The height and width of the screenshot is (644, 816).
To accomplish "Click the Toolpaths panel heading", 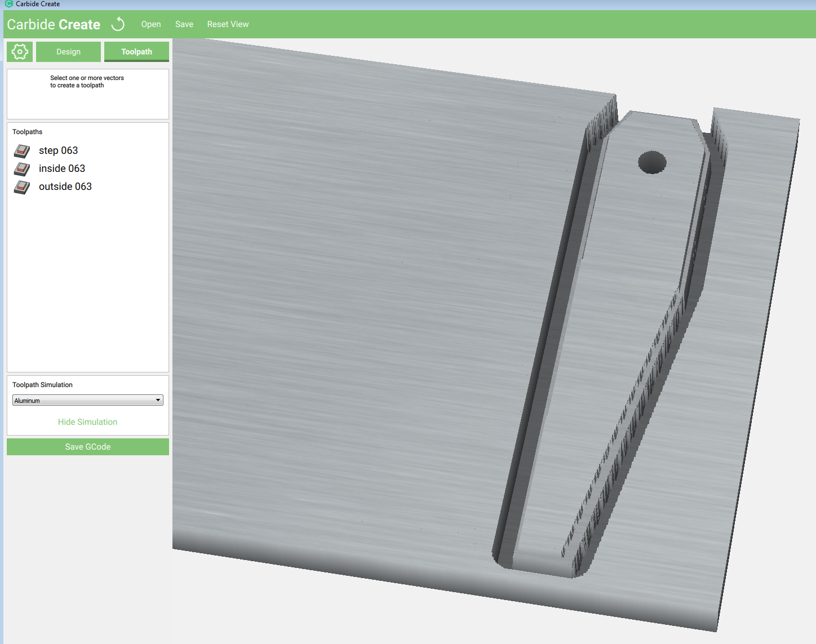I will pos(27,132).
